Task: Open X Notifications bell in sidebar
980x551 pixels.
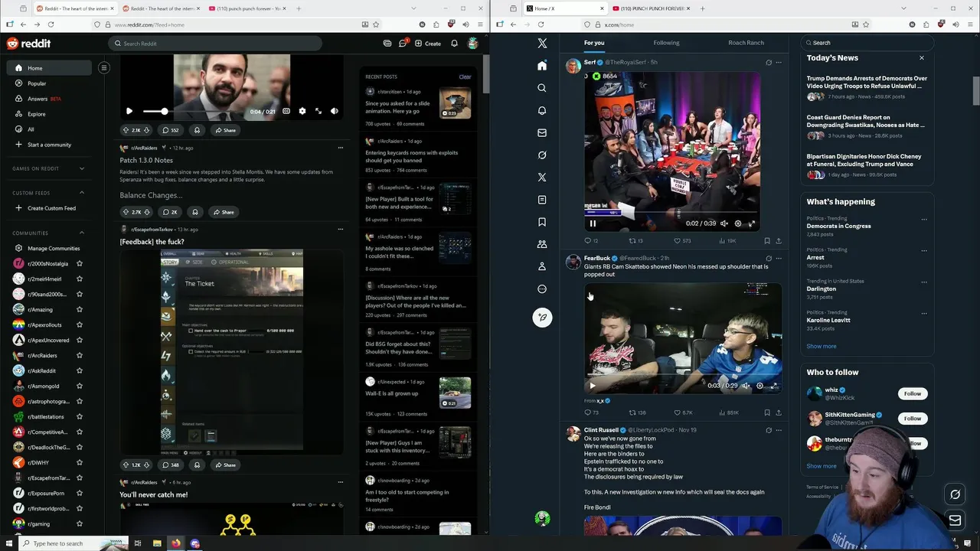Action: (542, 110)
